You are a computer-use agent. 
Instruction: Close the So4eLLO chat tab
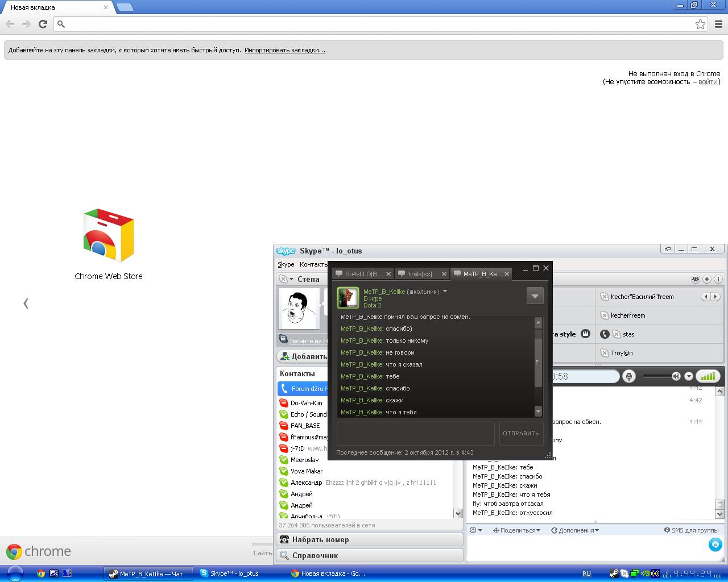[x=388, y=274]
